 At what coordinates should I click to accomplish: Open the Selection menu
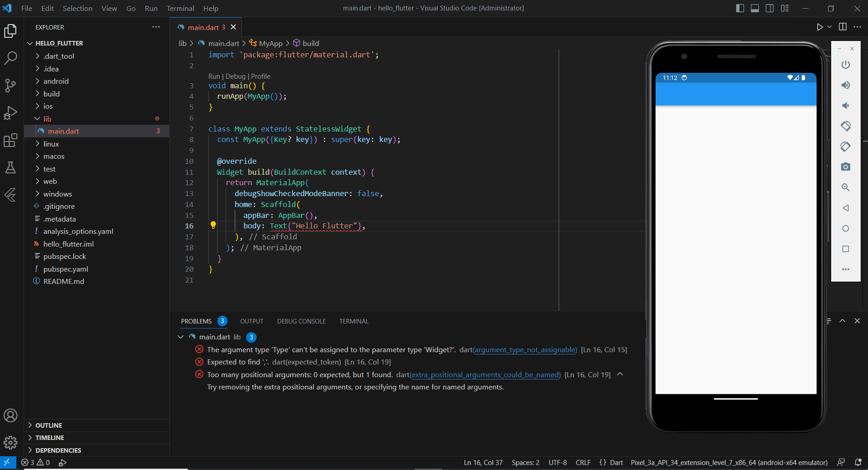coord(77,8)
